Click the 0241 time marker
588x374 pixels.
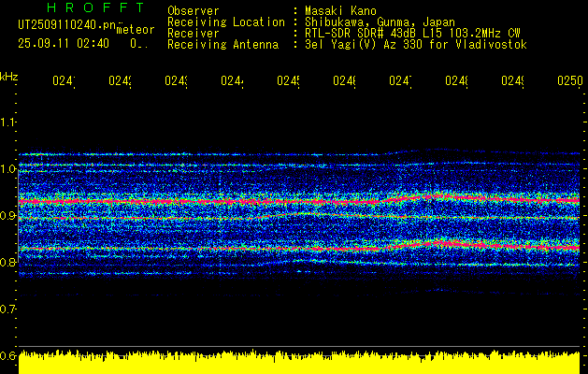[64, 81]
